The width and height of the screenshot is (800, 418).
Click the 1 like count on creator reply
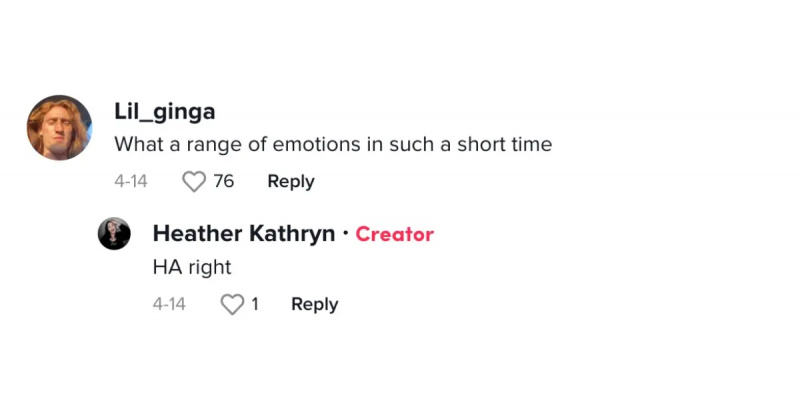(x=255, y=304)
